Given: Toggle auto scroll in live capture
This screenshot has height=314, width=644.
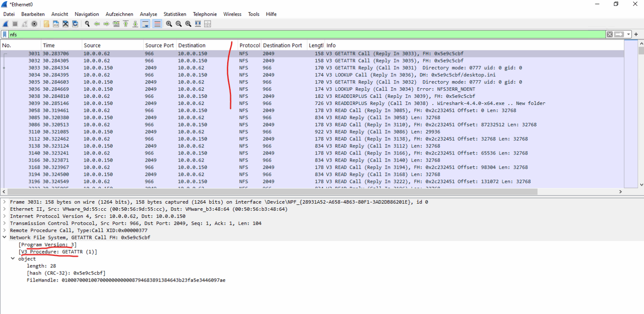Looking at the screenshot, I should [x=145, y=24].
